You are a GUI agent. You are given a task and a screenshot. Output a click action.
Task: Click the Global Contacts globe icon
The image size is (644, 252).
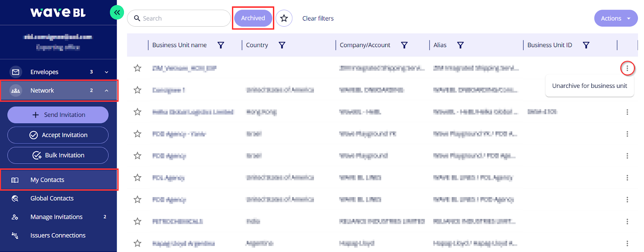15,198
